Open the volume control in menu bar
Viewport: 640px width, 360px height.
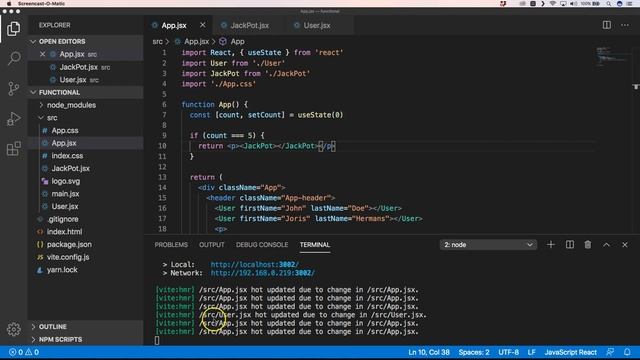[x=573, y=3]
